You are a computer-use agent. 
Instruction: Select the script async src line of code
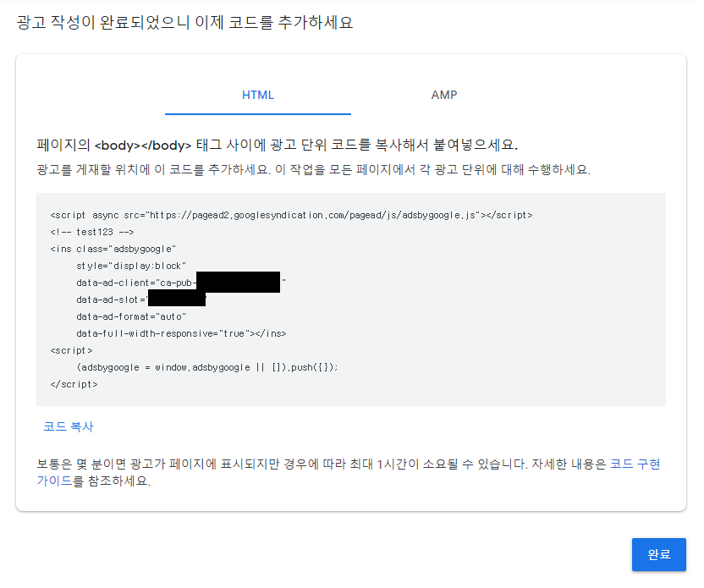(x=291, y=216)
